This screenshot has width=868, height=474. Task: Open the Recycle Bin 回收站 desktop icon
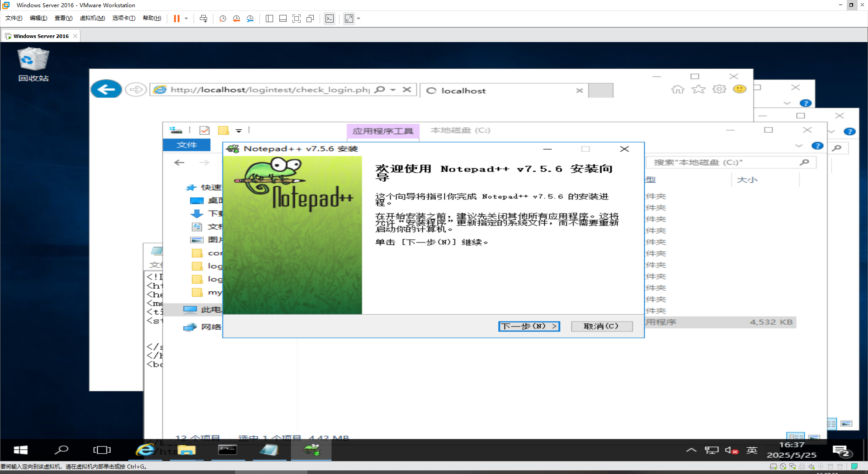tap(33, 65)
